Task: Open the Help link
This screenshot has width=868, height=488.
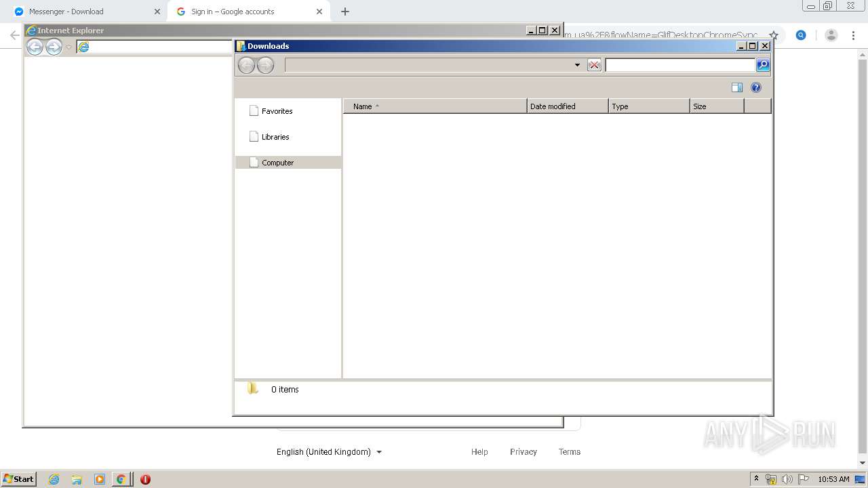Action: click(479, 452)
